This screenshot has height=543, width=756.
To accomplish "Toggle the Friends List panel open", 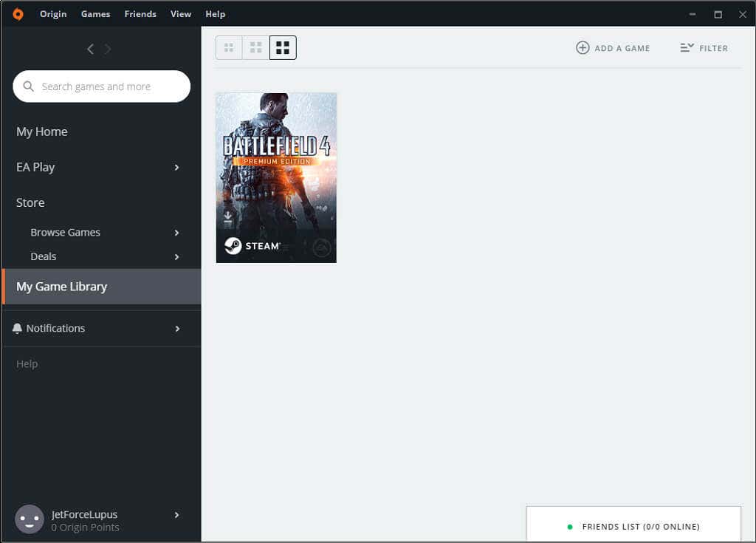I will pos(633,526).
